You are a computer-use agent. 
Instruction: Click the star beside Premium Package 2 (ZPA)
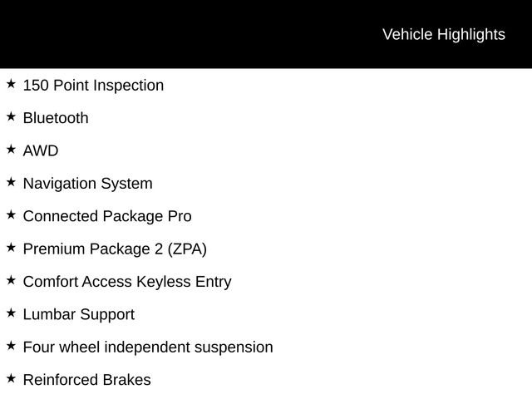click(x=11, y=248)
